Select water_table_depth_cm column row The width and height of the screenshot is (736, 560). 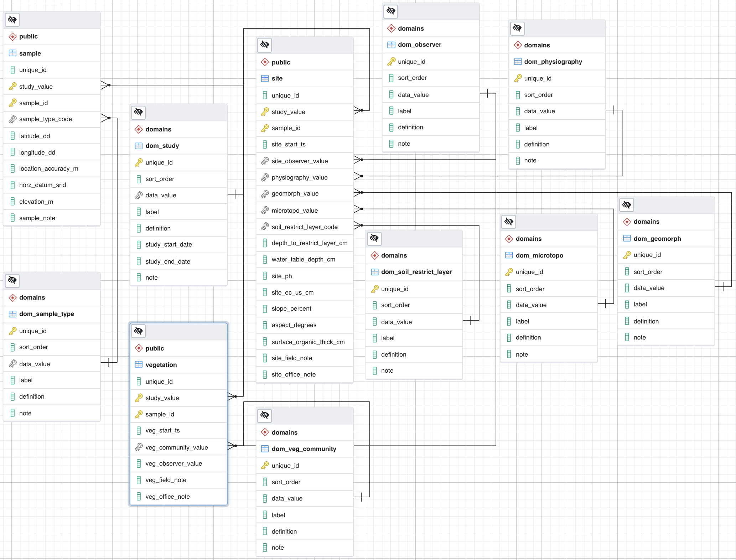tap(303, 259)
